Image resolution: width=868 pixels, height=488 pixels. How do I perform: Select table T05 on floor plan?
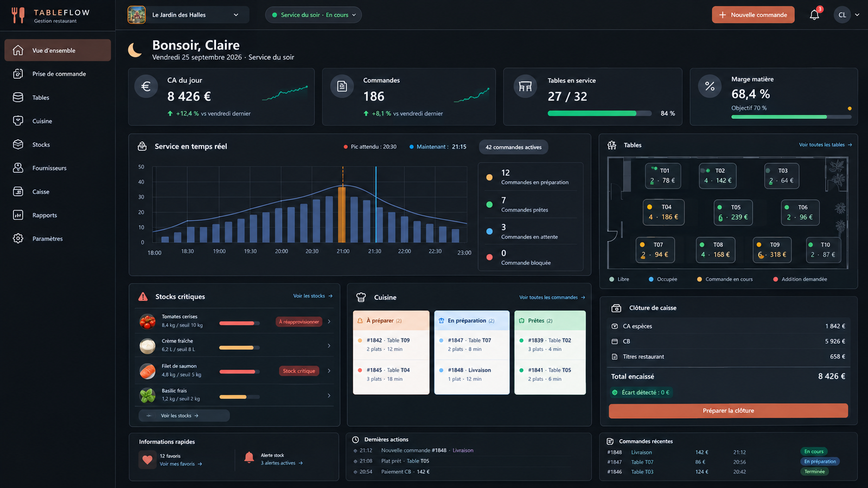[733, 212]
